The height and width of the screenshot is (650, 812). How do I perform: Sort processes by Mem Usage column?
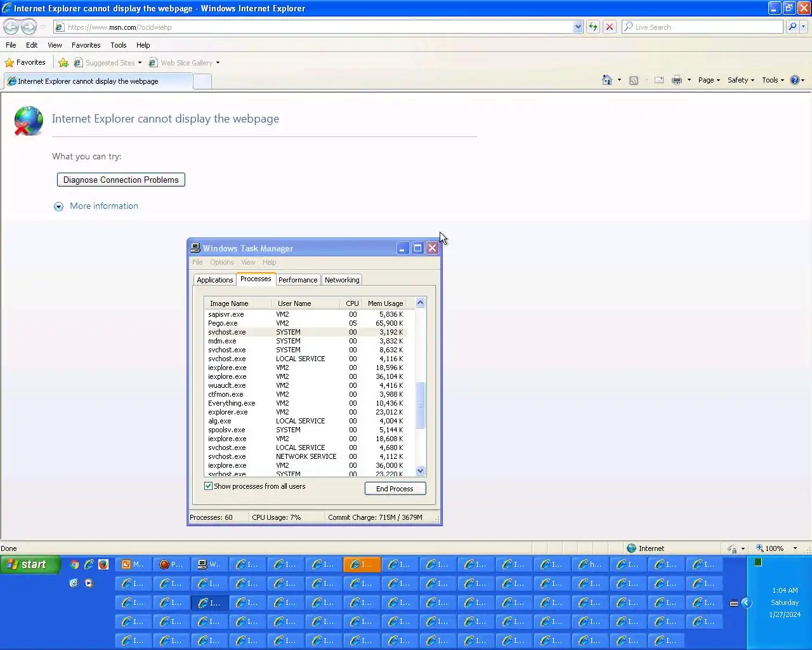(385, 303)
